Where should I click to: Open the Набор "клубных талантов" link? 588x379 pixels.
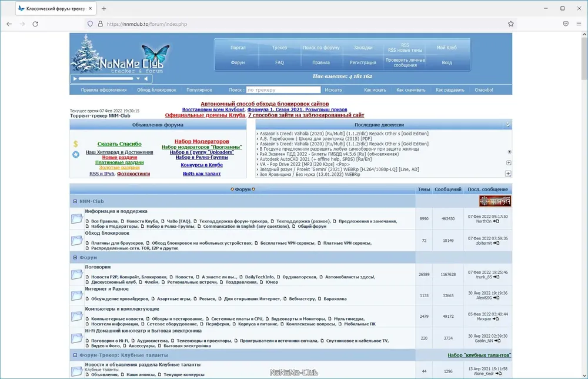coord(479,355)
